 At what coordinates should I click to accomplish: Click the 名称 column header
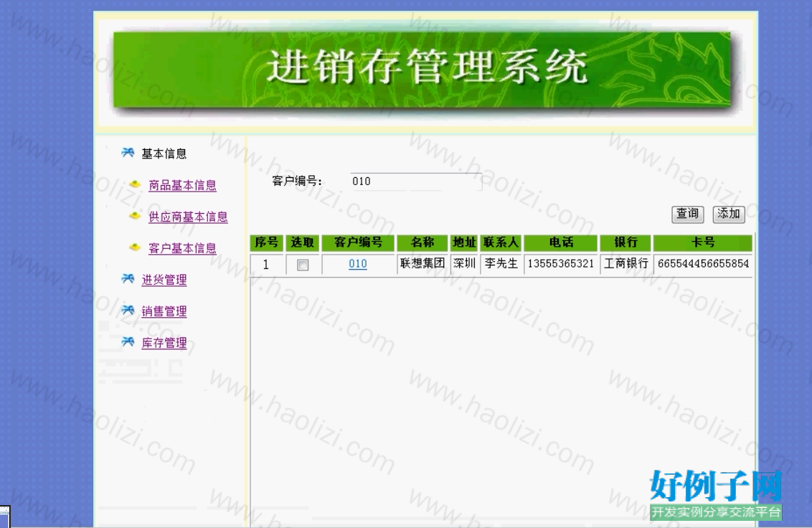pyautogui.click(x=422, y=242)
